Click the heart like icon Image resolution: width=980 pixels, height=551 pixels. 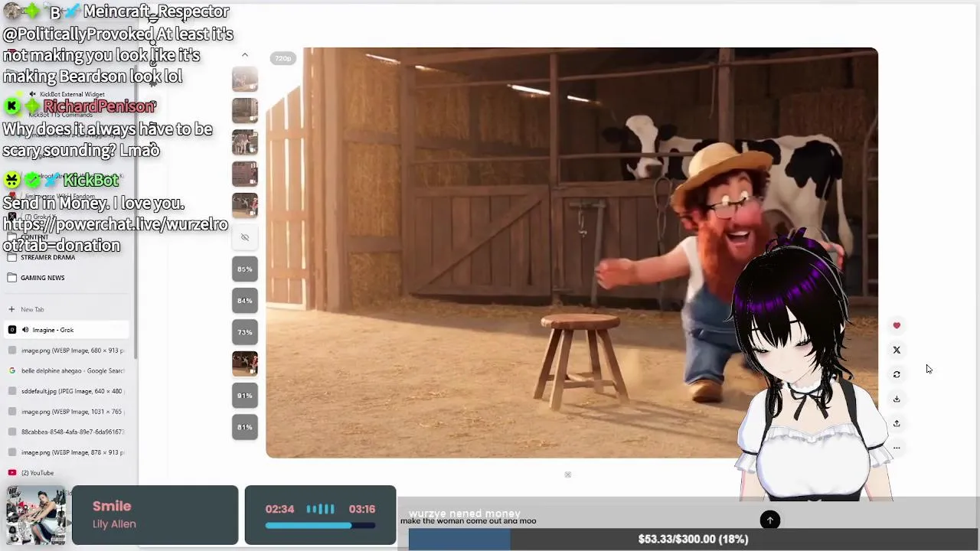pyautogui.click(x=897, y=325)
